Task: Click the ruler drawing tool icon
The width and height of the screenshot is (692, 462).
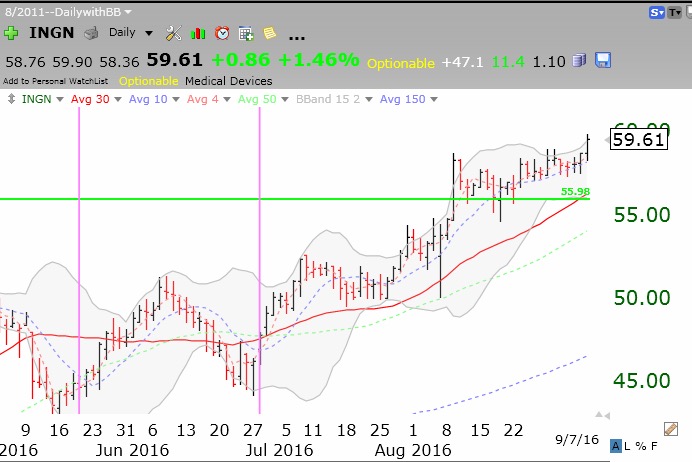Action: [x=670, y=429]
